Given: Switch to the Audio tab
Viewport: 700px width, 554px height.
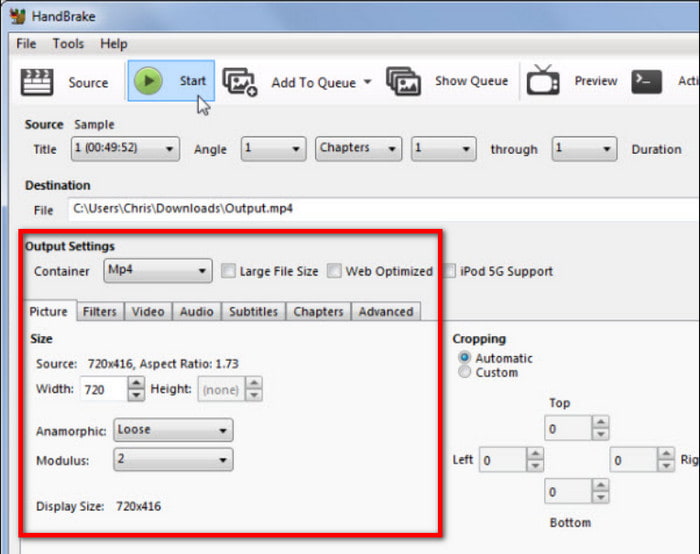Looking at the screenshot, I should pyautogui.click(x=196, y=311).
